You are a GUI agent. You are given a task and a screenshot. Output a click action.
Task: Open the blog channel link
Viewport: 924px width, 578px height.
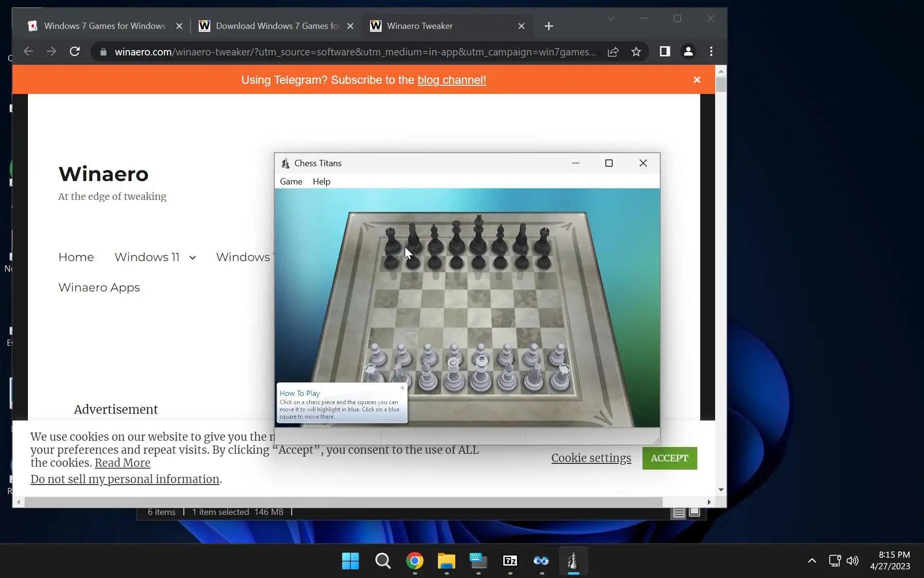451,80
